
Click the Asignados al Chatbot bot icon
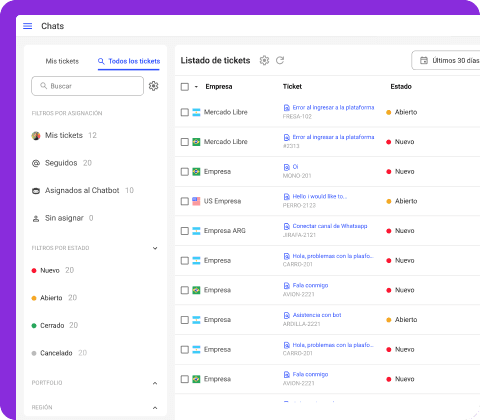pos(36,191)
